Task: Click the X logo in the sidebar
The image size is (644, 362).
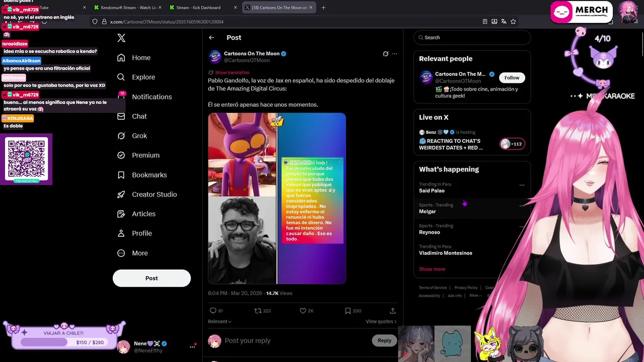Action: [121, 38]
